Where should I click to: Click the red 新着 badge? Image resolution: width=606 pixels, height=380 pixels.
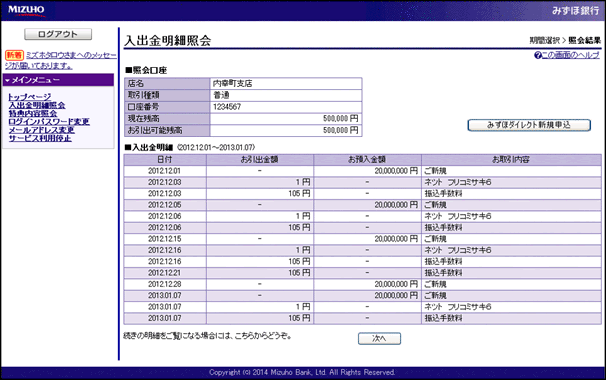[x=14, y=55]
